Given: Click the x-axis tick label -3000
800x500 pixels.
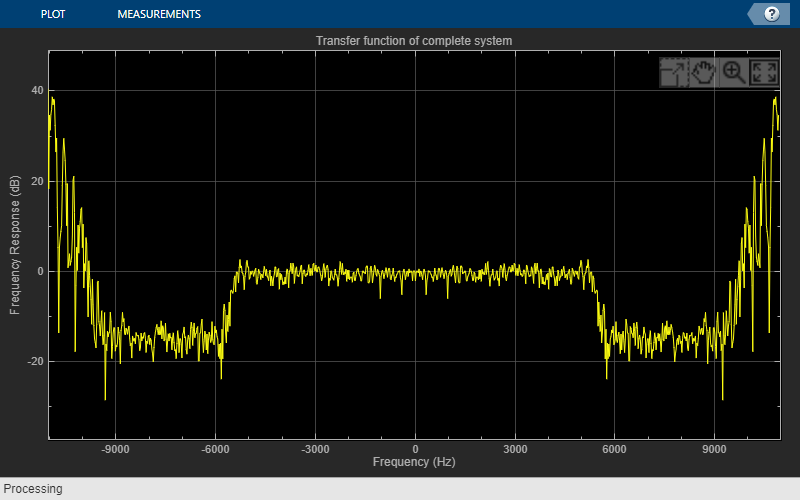Looking at the screenshot, I should pos(315,449).
